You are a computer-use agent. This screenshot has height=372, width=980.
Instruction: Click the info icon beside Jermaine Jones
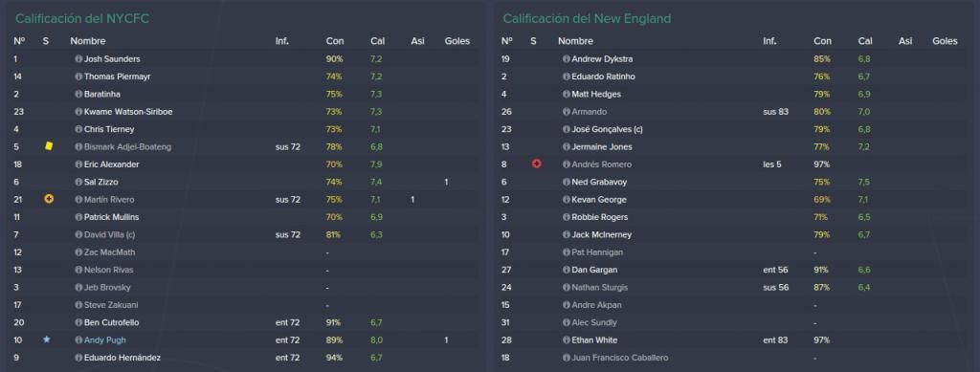(x=567, y=146)
